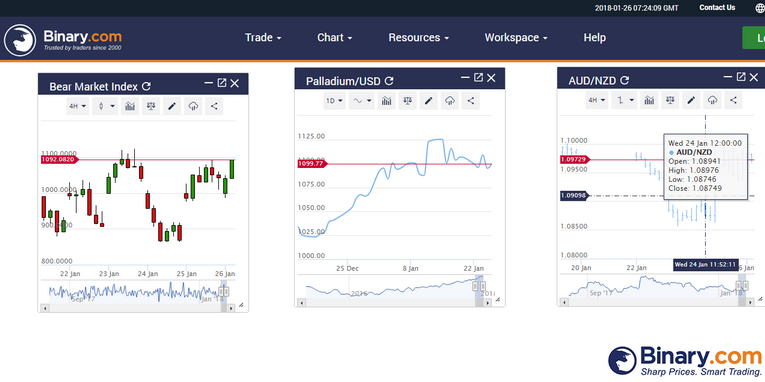
Task: Open the candlestick chart type dropdown
Action: [105, 106]
